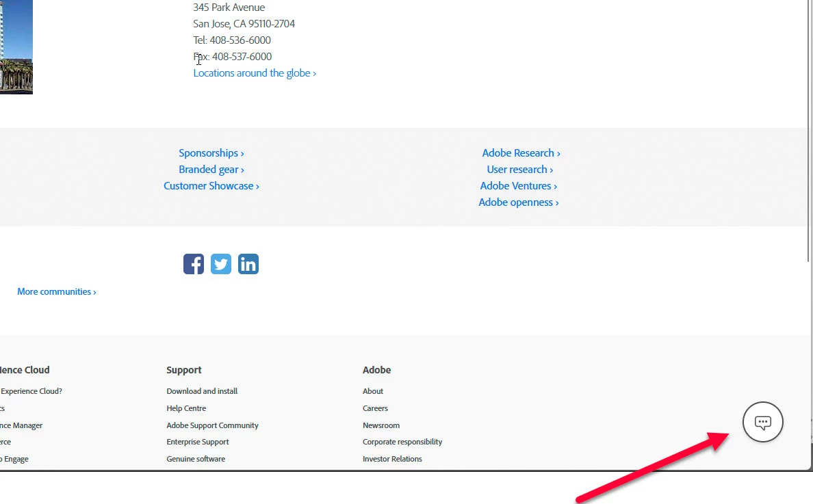Click the San Jose, CA 95110-2704 line
Screen dimensions: 813x504
[244, 24]
